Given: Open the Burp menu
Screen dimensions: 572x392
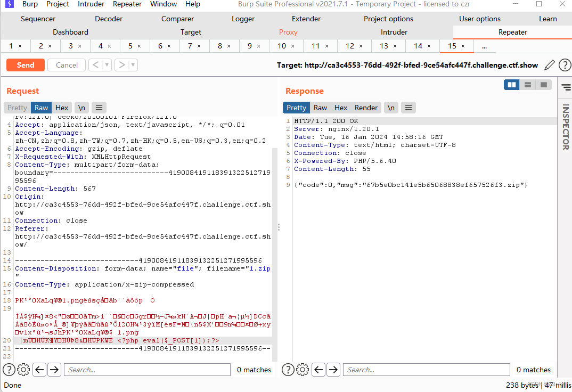Looking at the screenshot, I should pos(30,4).
